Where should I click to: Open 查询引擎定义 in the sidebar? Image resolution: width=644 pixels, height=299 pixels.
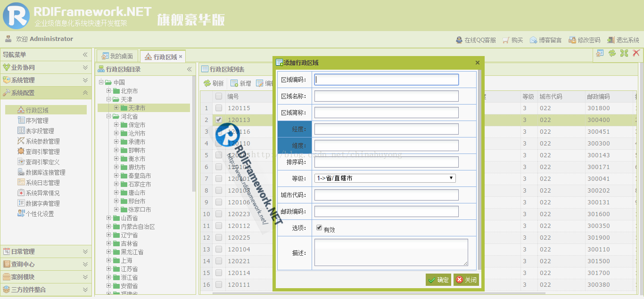click(x=39, y=162)
